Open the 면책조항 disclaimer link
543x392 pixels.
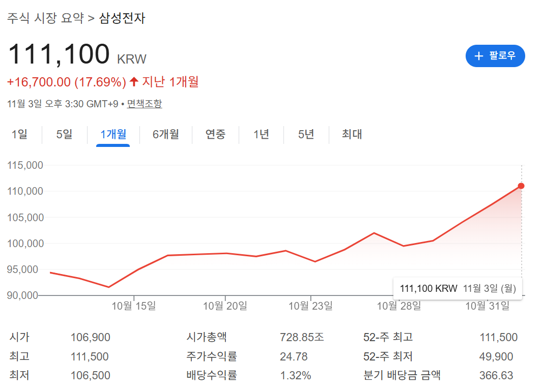click(x=144, y=104)
